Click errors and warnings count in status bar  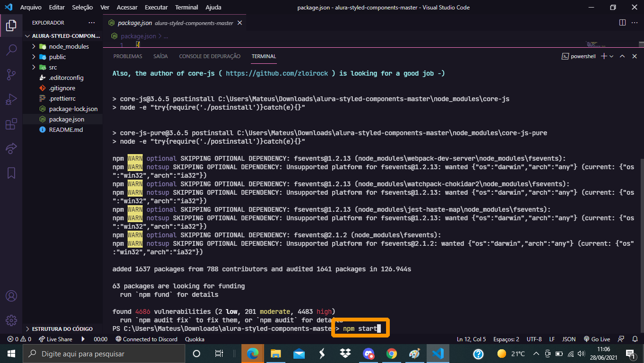(x=19, y=339)
